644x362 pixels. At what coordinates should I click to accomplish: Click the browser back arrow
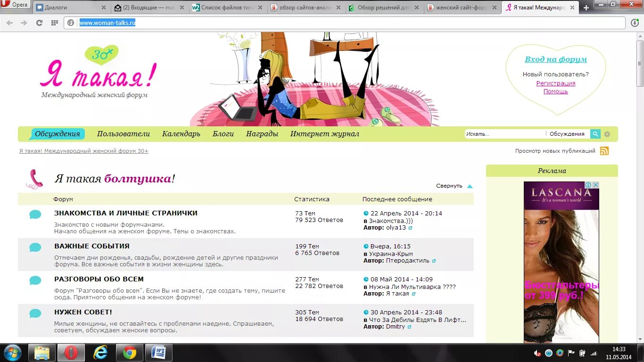pyautogui.click(x=9, y=23)
